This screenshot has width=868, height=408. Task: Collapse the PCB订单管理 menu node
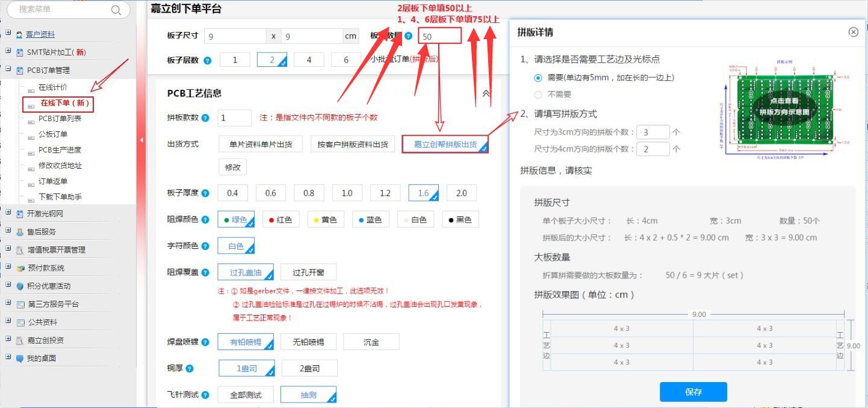tap(8, 69)
